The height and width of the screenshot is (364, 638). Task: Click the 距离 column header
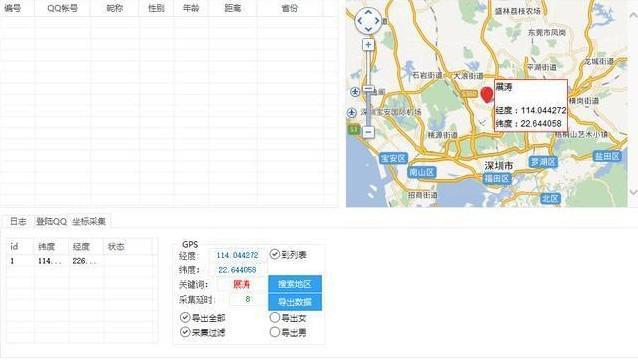click(233, 8)
